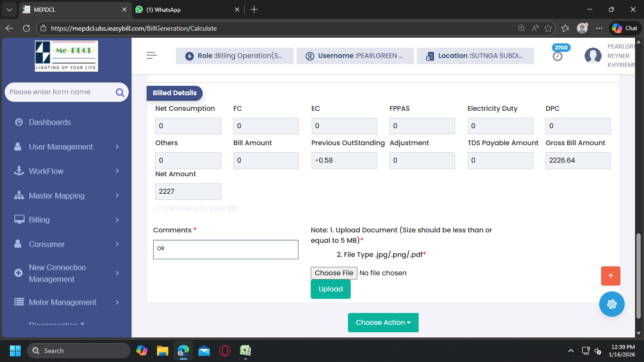Open the browser three-dot settings menu
The image size is (644, 362).
point(599,28)
